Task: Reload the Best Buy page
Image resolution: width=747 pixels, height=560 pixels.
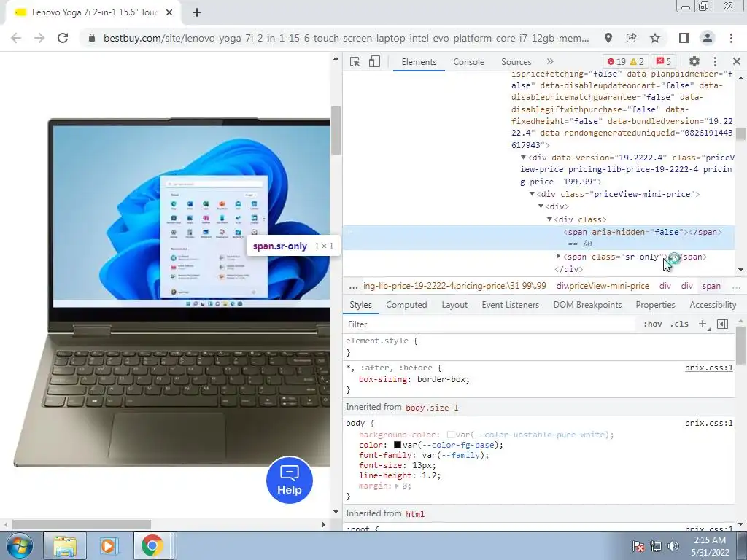Action: [63, 38]
